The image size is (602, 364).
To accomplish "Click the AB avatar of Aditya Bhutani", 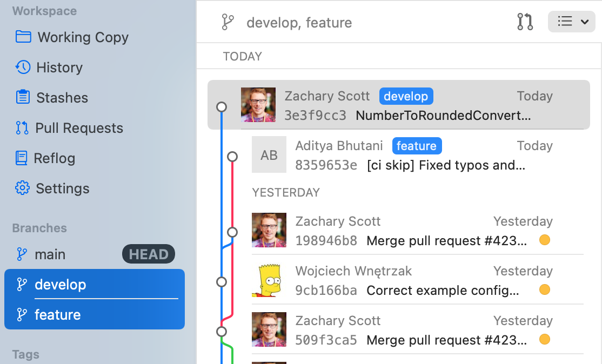I will (x=269, y=155).
